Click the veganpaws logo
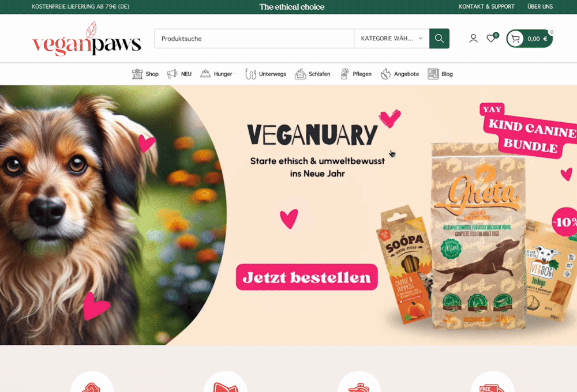 tap(87, 39)
